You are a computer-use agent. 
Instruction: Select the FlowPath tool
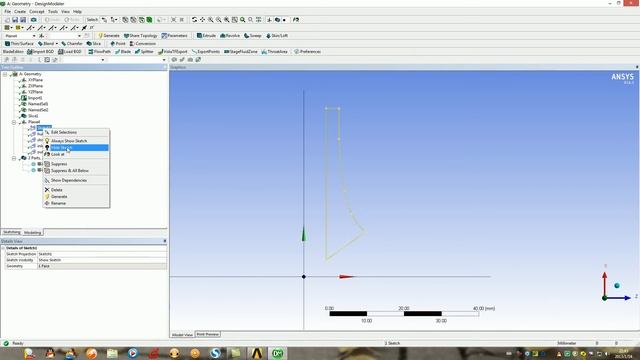(x=100, y=51)
